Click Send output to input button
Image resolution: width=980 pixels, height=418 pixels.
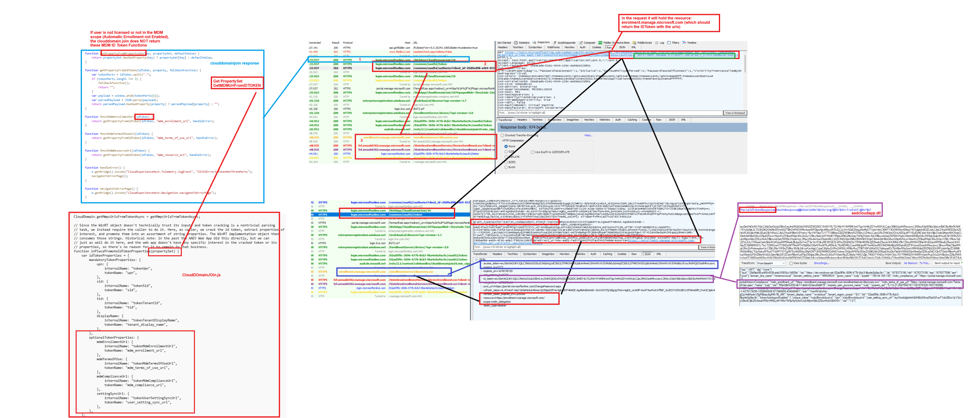point(947,263)
